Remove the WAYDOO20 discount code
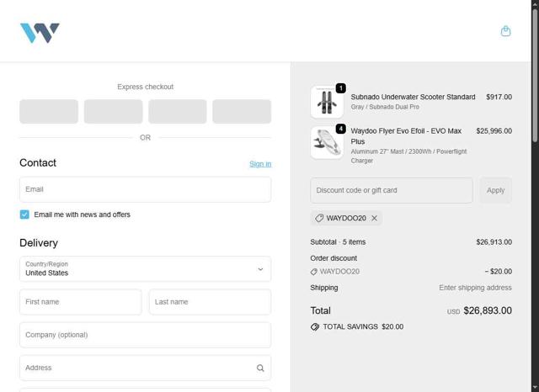 [375, 218]
